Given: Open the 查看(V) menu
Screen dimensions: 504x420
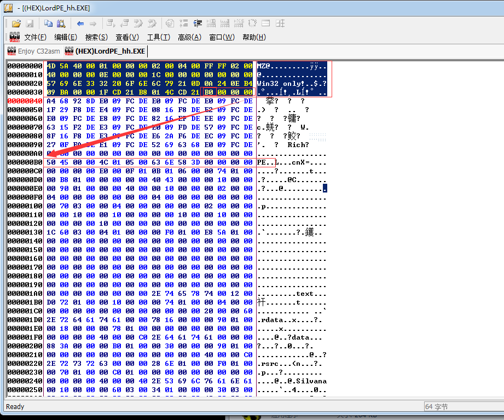Looking at the screenshot, I should (127, 37).
